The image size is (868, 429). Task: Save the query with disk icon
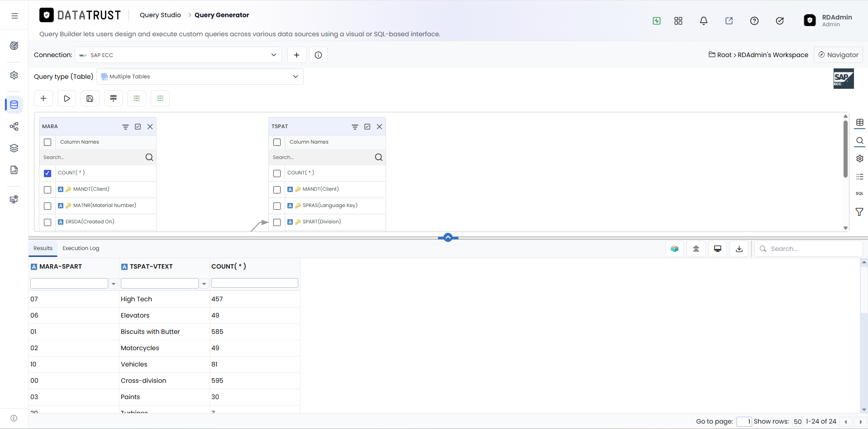click(90, 98)
